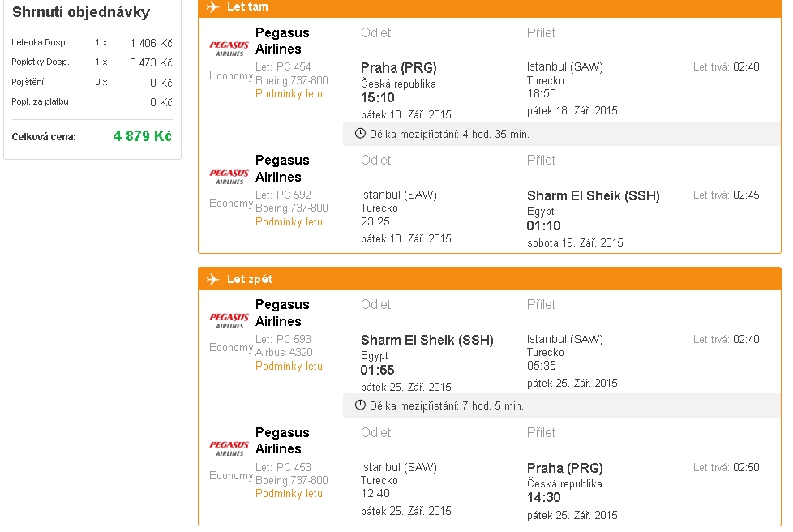
Task: Open Podmínky letu for flight PC 593
Action: (289, 366)
